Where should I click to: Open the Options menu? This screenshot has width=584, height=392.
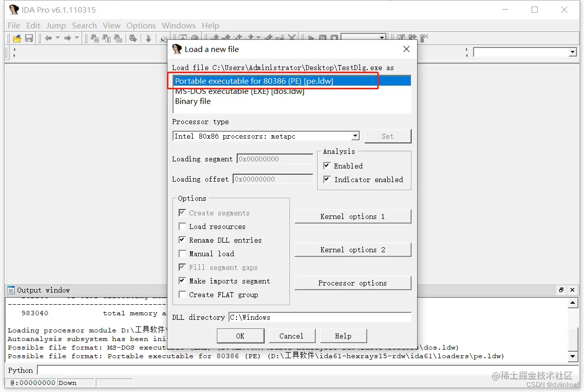[x=141, y=25]
